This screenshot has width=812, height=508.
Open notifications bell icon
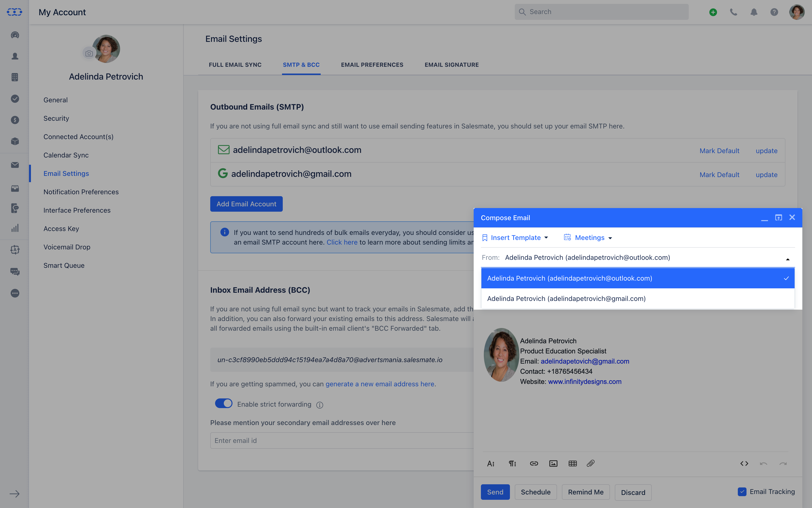[x=754, y=12]
